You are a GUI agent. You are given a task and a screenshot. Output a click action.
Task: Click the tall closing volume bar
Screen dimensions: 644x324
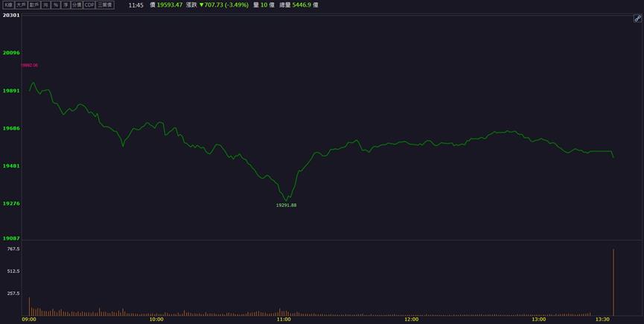pyautogui.click(x=613, y=282)
